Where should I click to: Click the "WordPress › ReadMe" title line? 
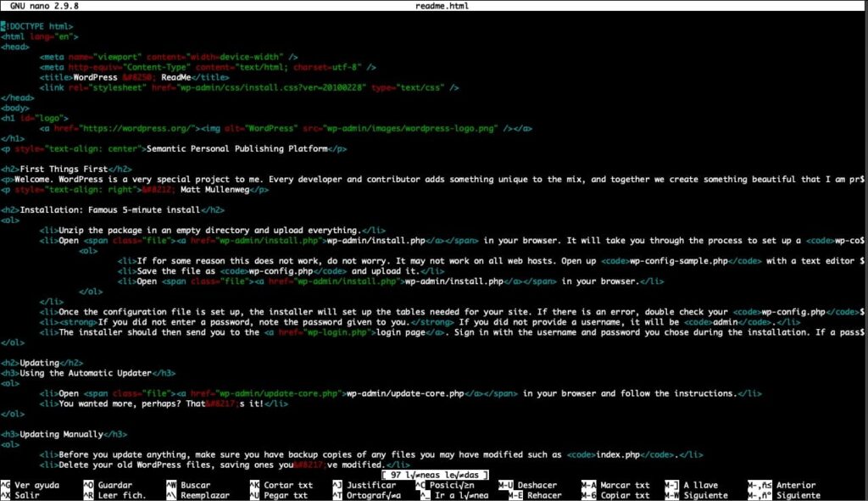134,77
